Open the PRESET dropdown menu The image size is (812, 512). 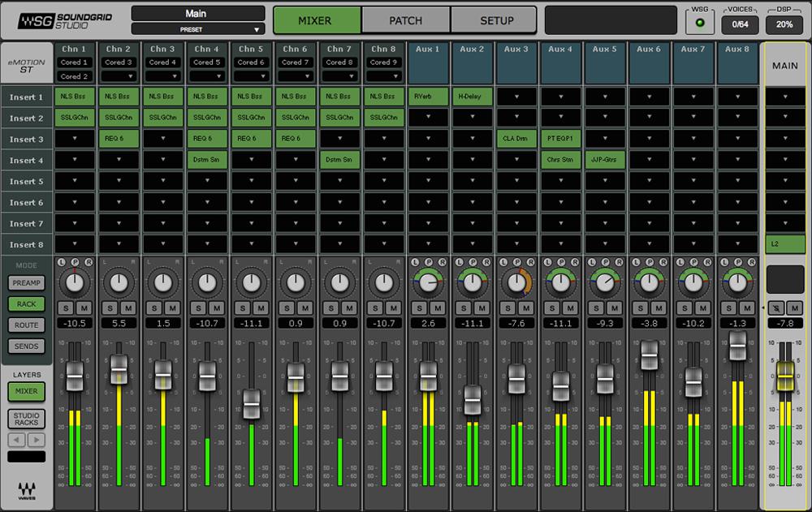(x=198, y=29)
